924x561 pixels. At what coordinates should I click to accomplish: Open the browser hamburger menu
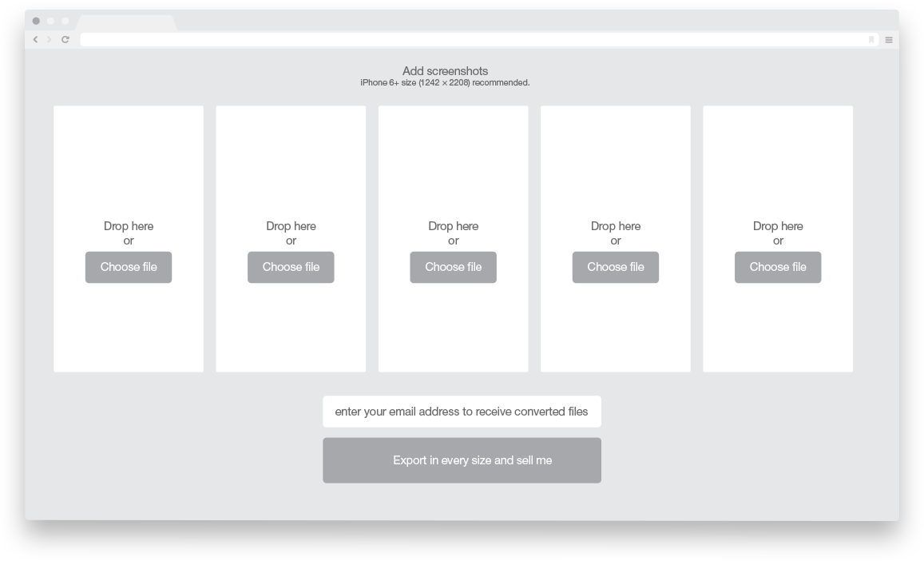click(x=889, y=39)
